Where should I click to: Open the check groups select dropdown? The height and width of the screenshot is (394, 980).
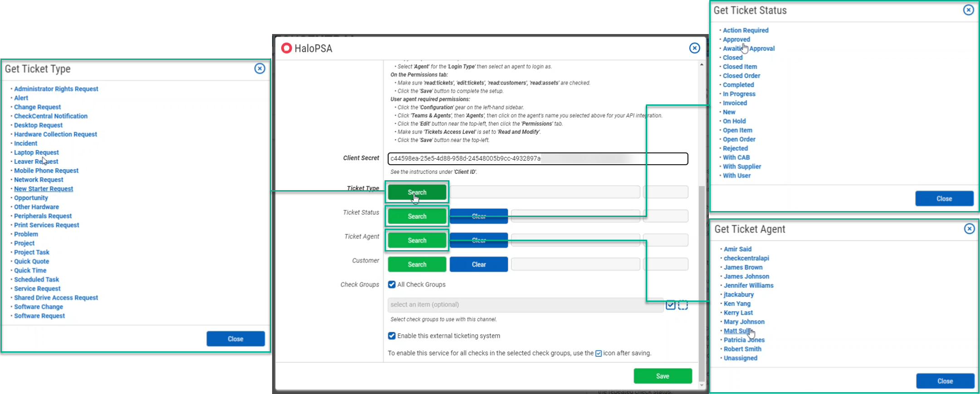pos(525,305)
